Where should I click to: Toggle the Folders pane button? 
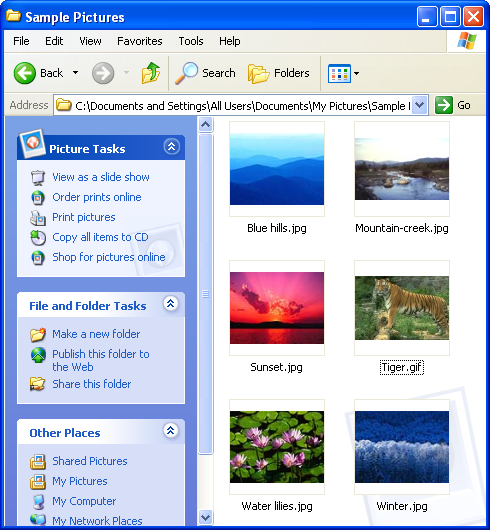point(278,73)
